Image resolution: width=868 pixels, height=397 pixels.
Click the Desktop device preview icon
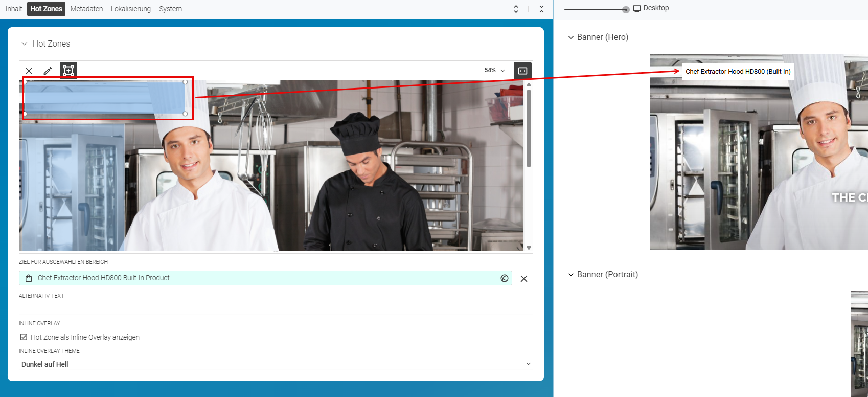click(637, 8)
